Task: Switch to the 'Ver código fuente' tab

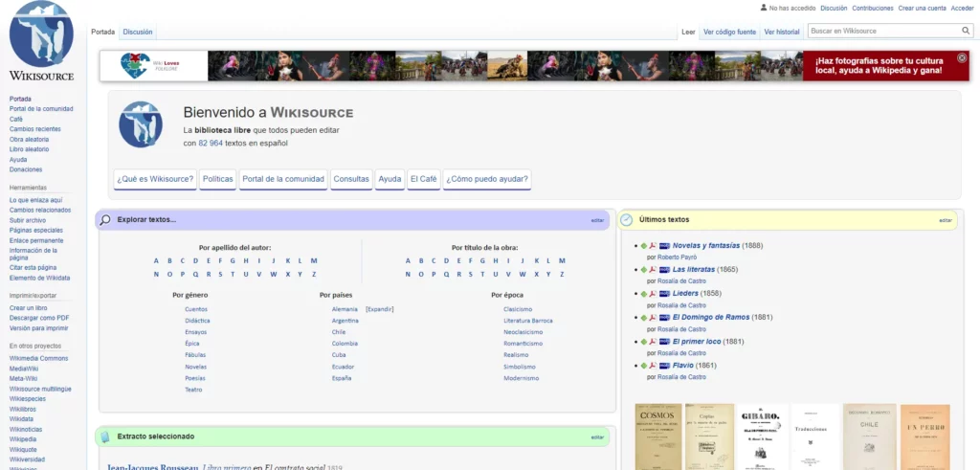Action: click(x=729, y=32)
